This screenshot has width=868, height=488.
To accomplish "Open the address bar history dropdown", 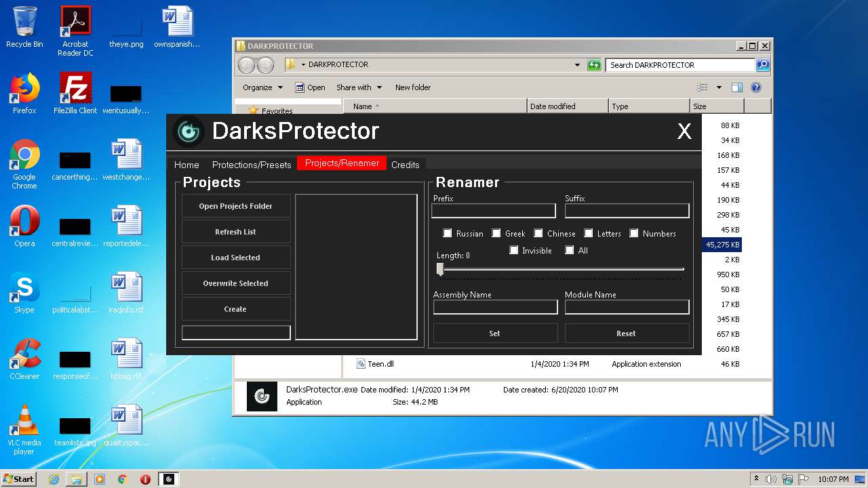I will coord(577,65).
